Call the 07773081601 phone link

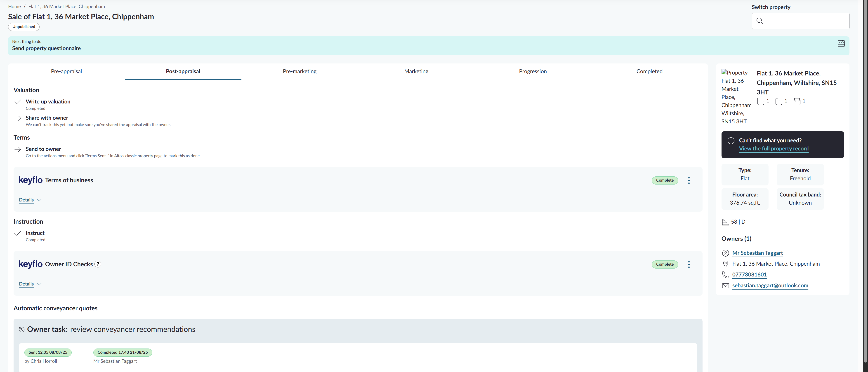[749, 275]
